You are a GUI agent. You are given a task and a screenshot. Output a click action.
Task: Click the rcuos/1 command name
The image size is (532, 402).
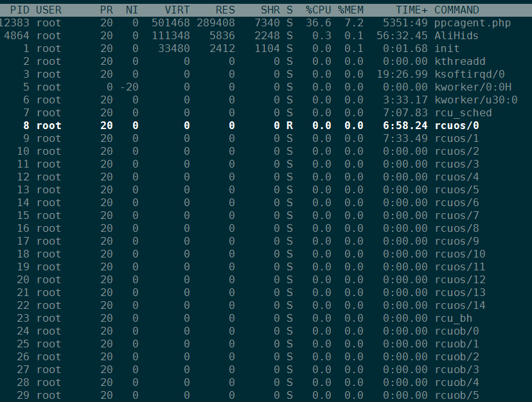[x=457, y=139]
